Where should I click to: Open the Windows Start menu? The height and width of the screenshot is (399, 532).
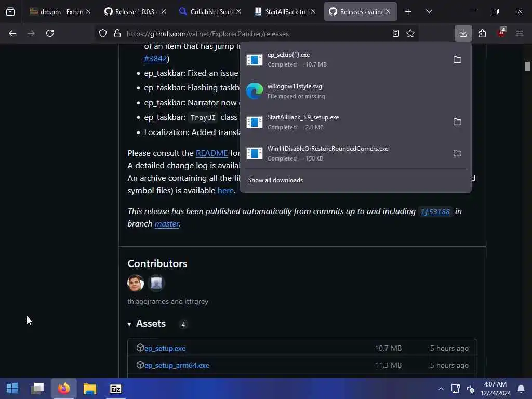coord(12,389)
